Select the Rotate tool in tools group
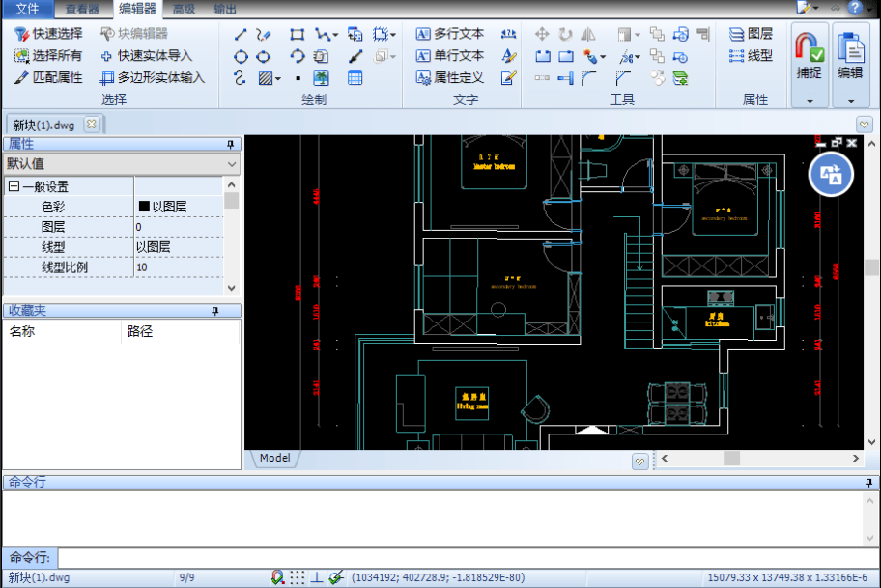The width and height of the screenshot is (881, 588). pos(565,34)
